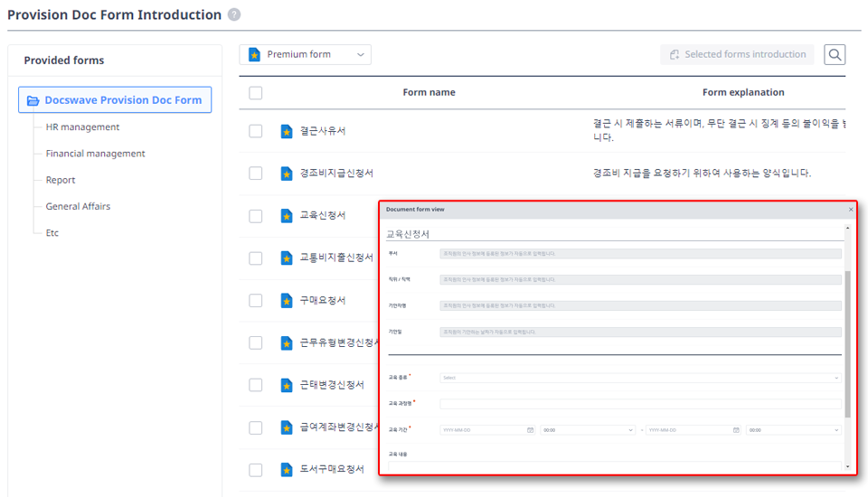
Task: Click the star file icon for 근무유형변경신청서
Action: (x=287, y=343)
